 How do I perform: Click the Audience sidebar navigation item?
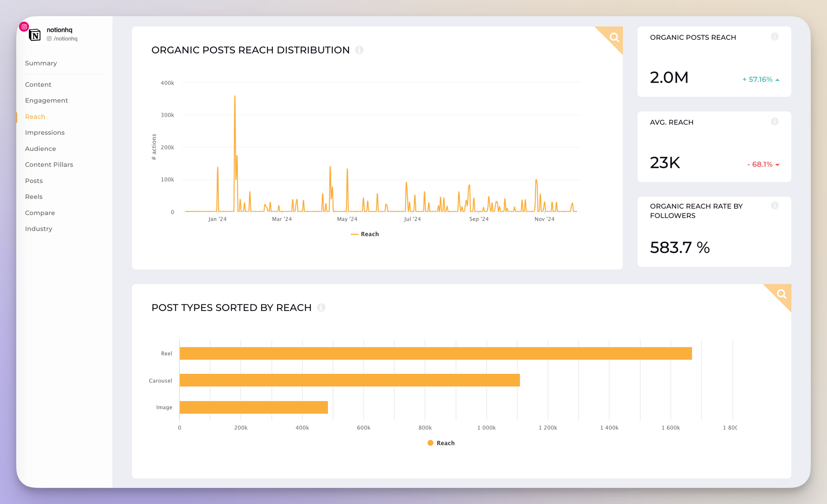pos(40,148)
